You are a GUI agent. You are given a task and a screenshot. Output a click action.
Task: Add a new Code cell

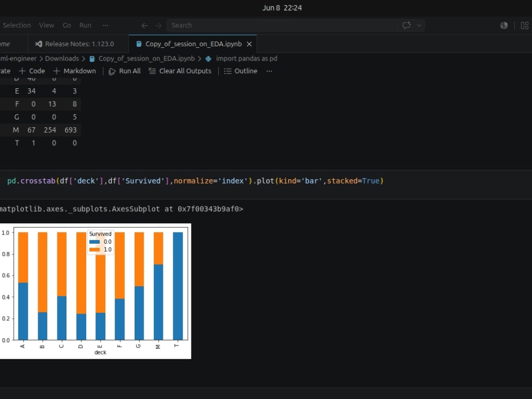pyautogui.click(x=32, y=71)
